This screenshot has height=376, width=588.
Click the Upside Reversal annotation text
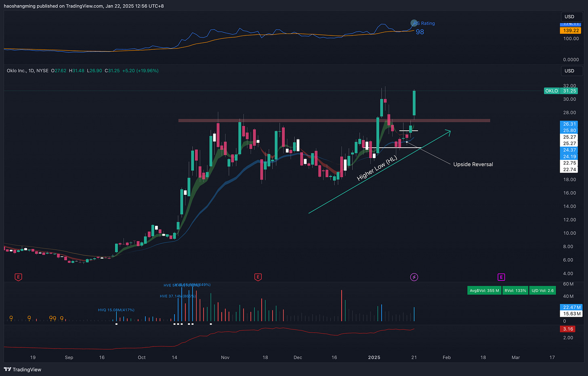tap(473, 164)
